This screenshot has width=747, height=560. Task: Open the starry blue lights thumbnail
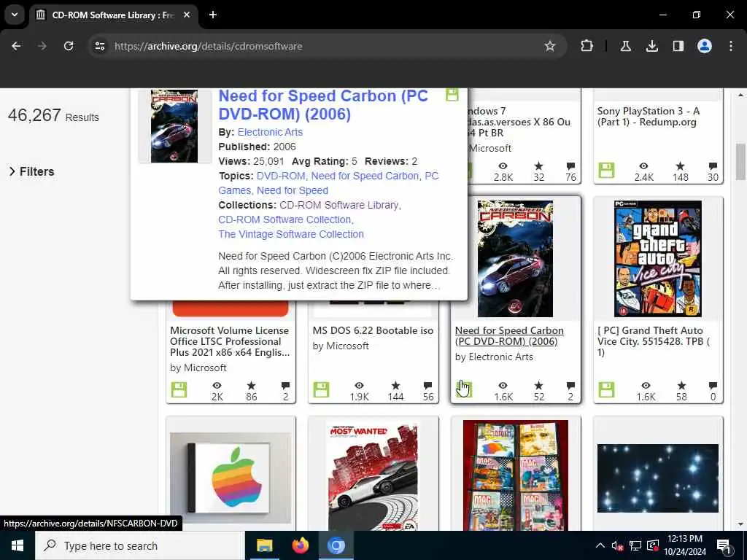click(x=657, y=478)
